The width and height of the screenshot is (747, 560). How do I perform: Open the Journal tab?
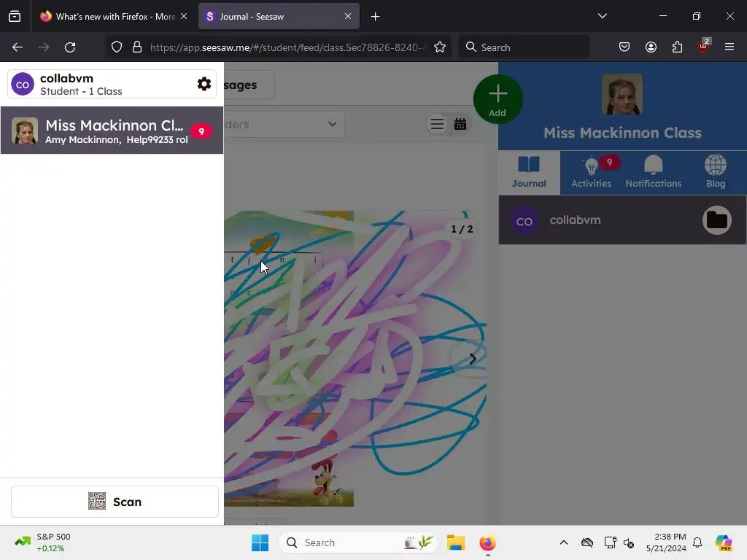coord(530,172)
